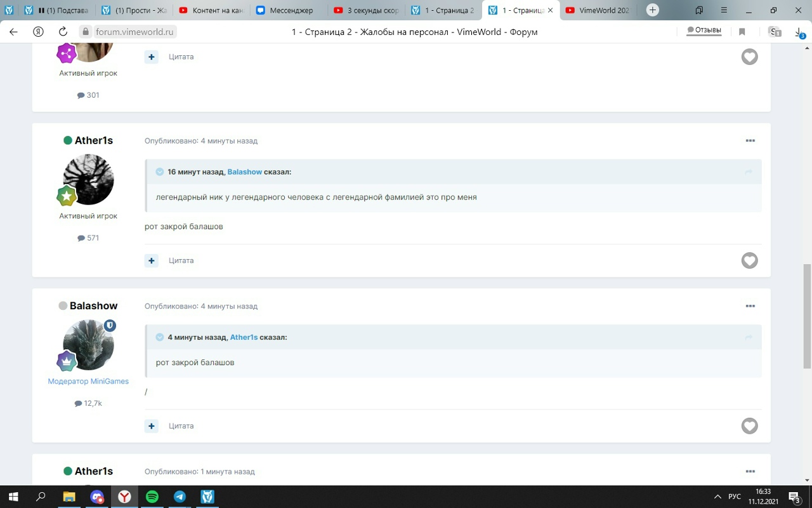The height and width of the screenshot is (508, 812).
Task: Open the browser downloads icon
Action: [x=799, y=32]
